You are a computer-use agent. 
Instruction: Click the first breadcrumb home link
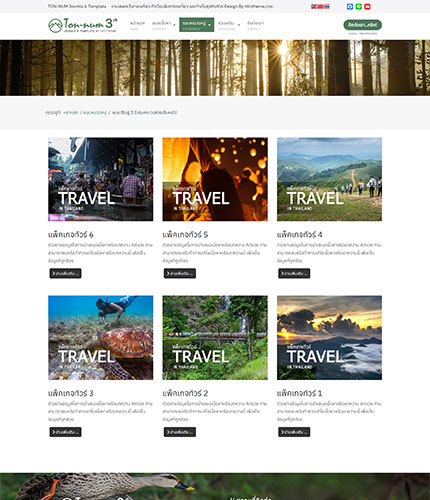tap(71, 113)
